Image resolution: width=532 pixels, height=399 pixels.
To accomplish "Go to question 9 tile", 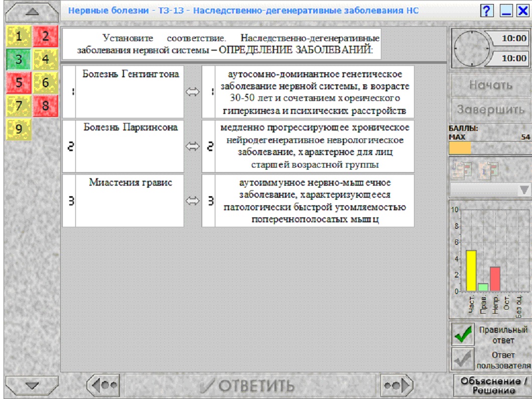I will tap(19, 129).
